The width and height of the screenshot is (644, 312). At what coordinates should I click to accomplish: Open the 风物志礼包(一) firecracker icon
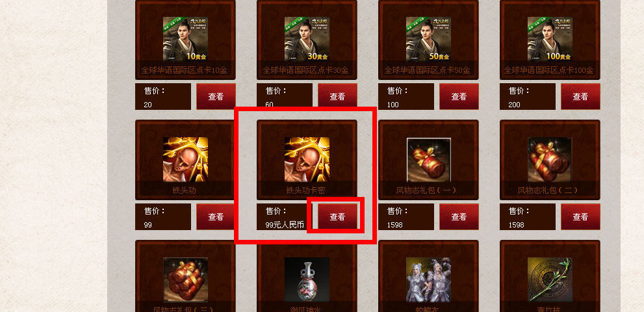(x=429, y=159)
